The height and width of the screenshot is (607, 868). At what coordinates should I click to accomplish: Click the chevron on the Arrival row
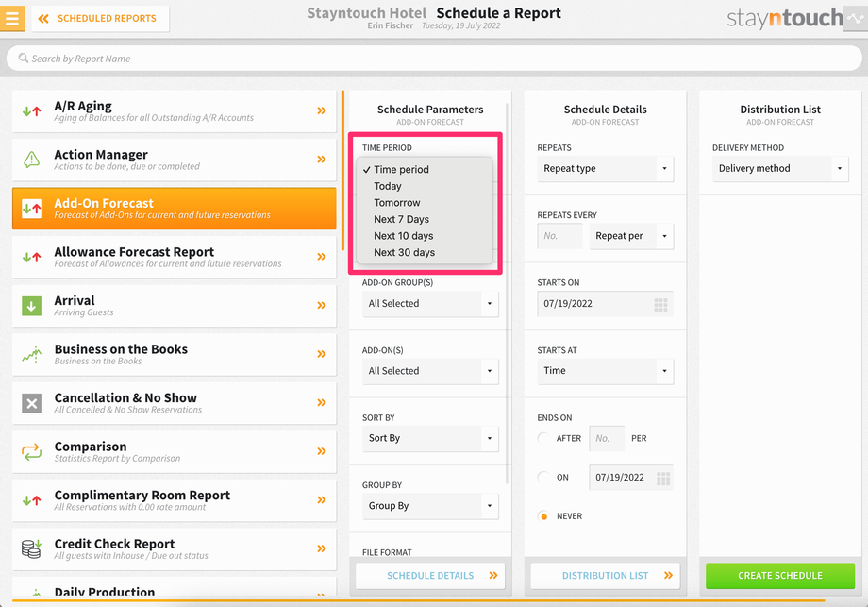pos(322,305)
